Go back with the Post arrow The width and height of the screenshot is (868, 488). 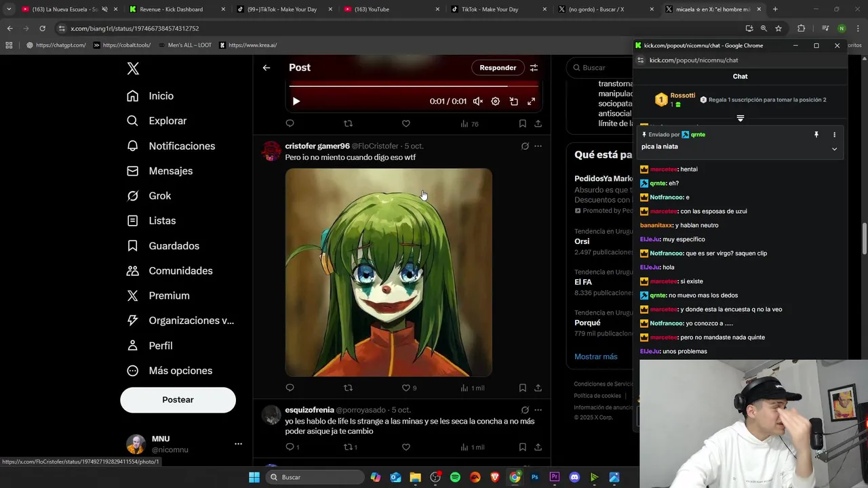click(267, 68)
